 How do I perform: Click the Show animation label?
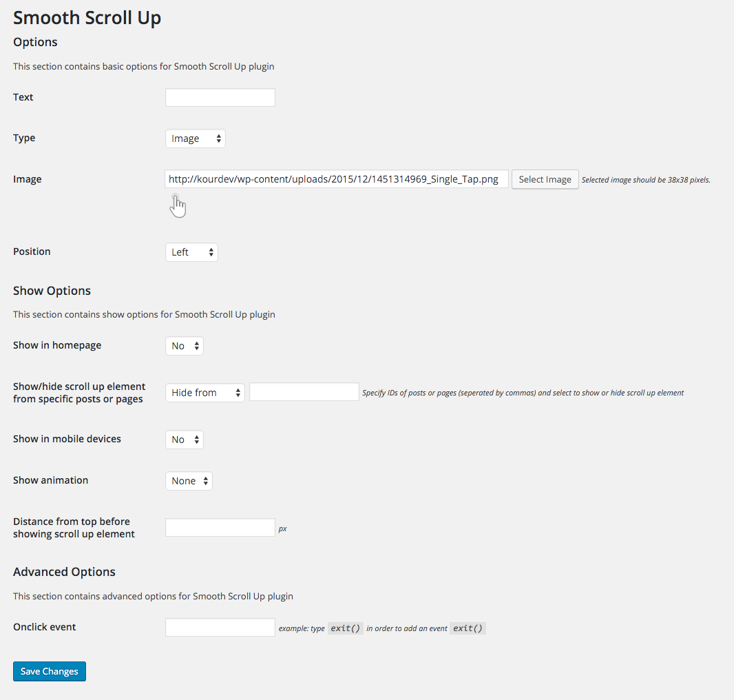(51, 480)
